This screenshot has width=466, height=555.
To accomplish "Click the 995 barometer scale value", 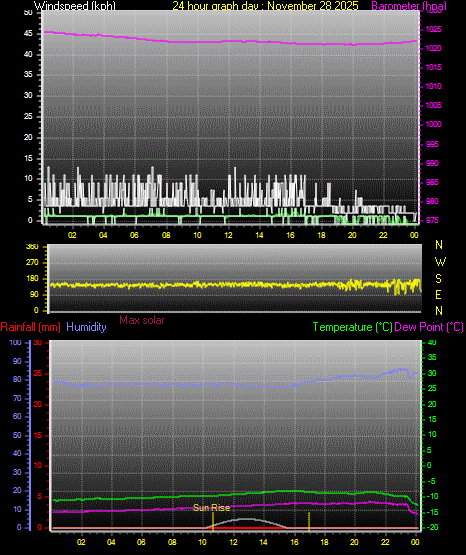I will coord(432,144).
